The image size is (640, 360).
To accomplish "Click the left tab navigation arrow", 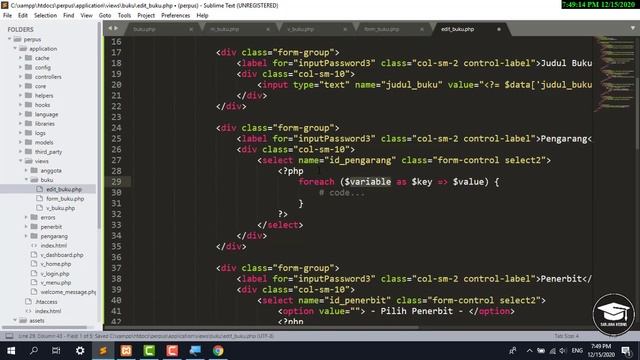I will coord(110,28).
